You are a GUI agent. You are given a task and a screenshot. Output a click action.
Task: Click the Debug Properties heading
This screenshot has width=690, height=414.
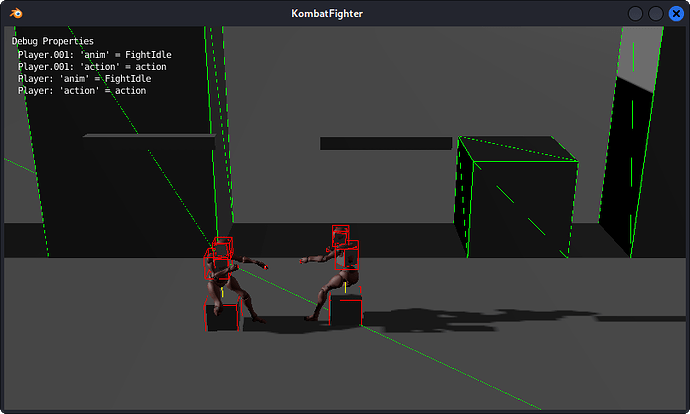pos(52,41)
